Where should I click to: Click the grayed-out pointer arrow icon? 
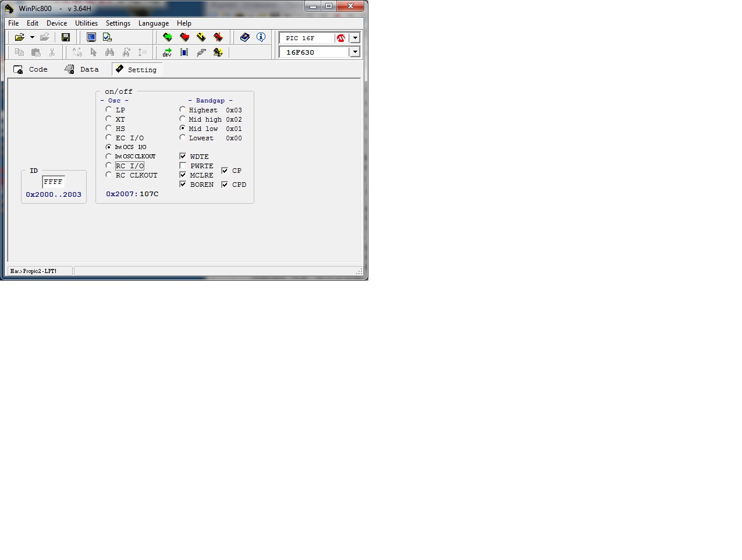pos(94,52)
